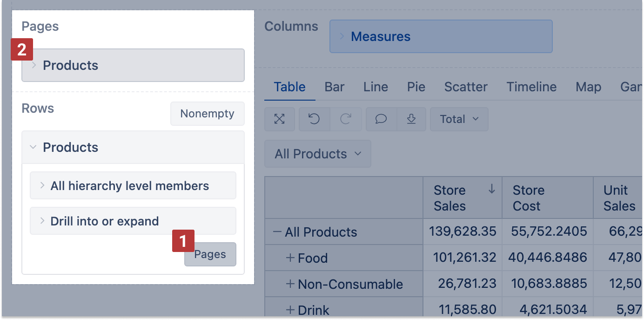The width and height of the screenshot is (644, 320).
Task: Expand All hierarchy level members
Action: [x=42, y=186]
